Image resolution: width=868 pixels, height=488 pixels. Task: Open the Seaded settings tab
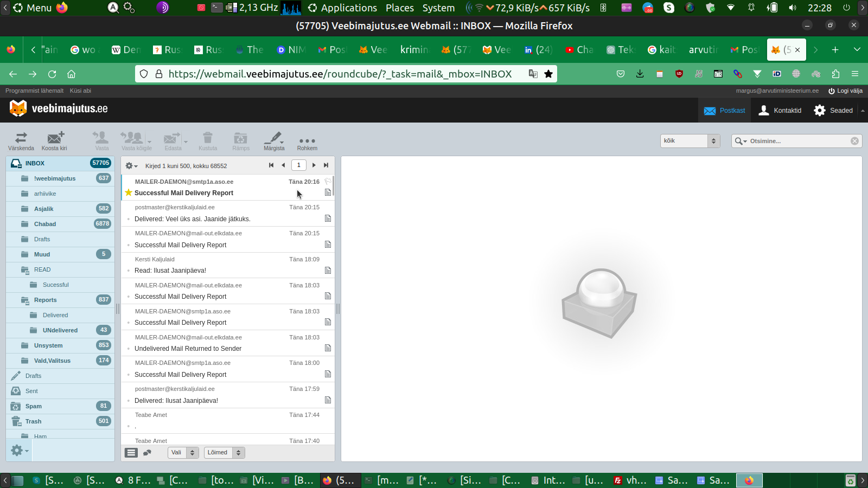833,111
